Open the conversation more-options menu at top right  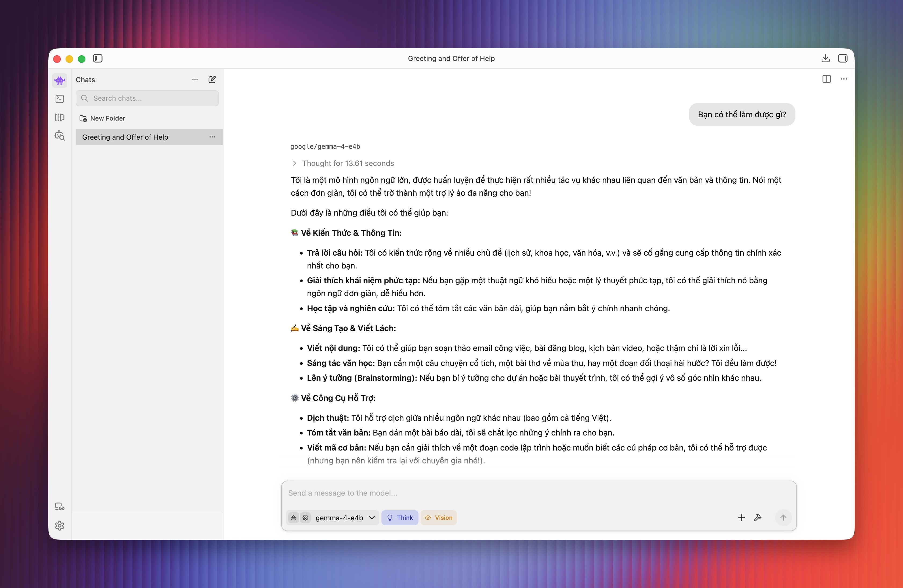pos(844,79)
